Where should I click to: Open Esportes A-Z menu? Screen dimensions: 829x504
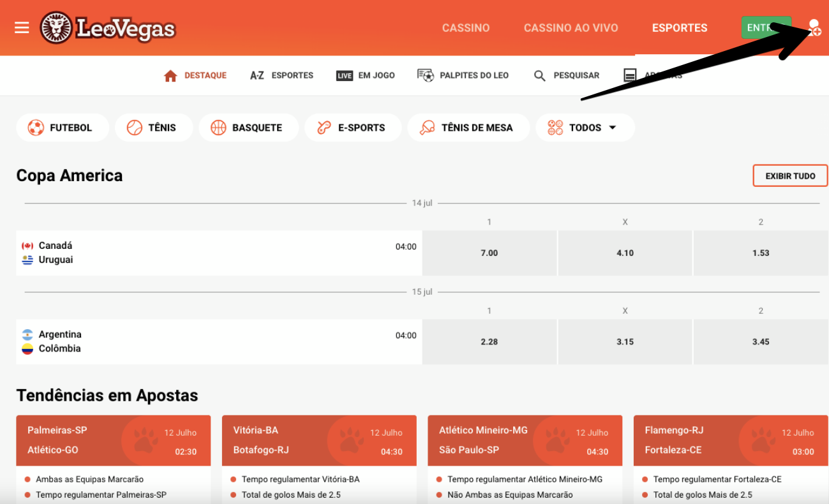click(281, 75)
